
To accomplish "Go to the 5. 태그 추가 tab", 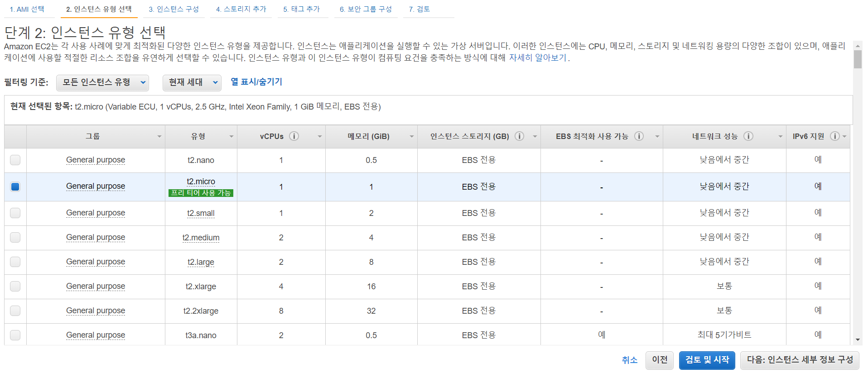I will coord(301,9).
